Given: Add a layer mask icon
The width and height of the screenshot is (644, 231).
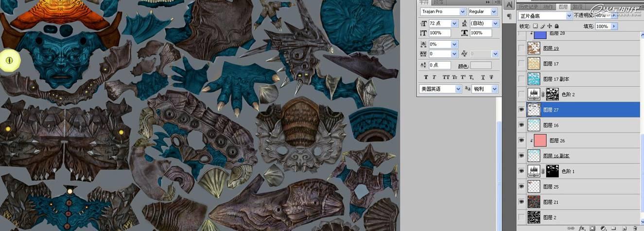Looking at the screenshot, I should (592, 228).
